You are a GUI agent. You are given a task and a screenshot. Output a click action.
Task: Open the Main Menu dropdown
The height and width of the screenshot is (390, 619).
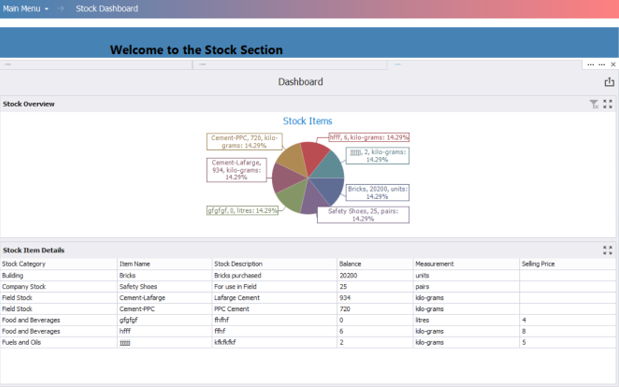point(25,9)
